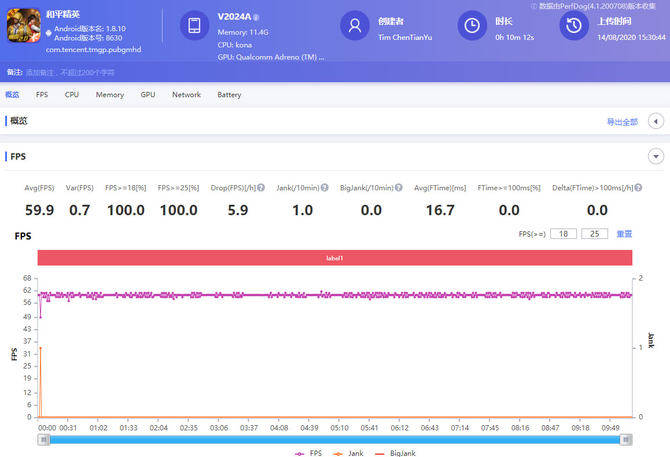
Task: Click the creator user icon
Action: click(355, 27)
